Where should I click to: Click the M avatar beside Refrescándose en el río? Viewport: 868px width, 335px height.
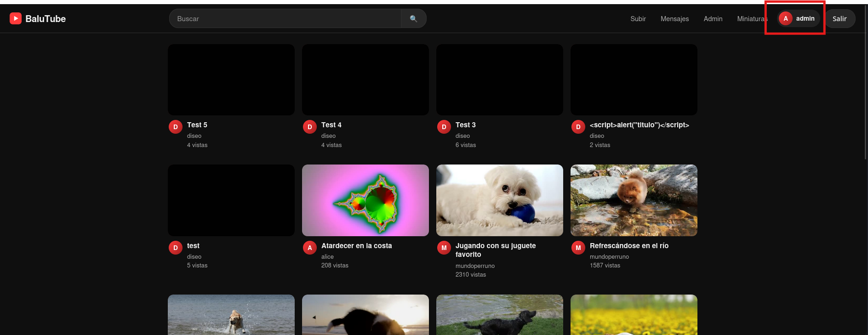tap(578, 248)
